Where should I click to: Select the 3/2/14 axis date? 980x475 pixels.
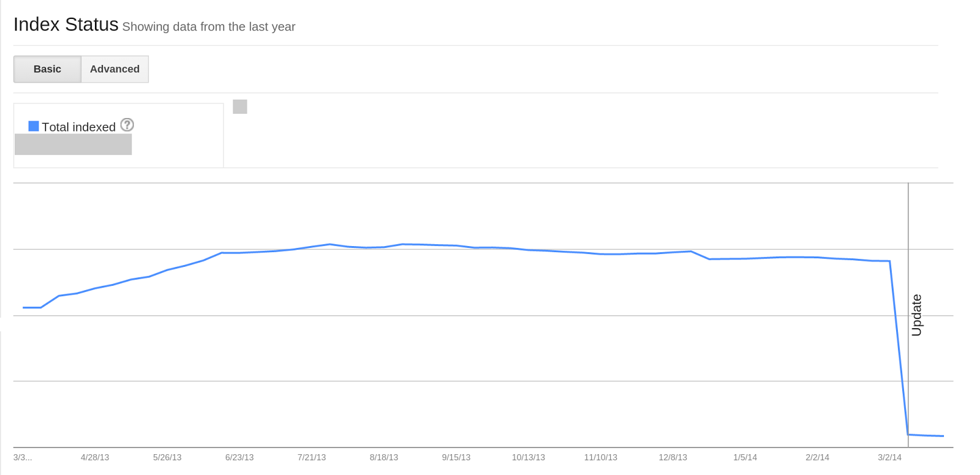point(890,457)
